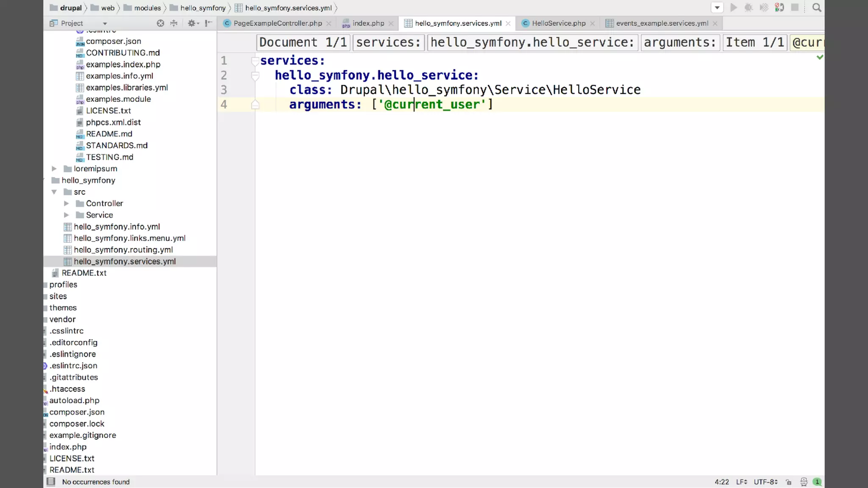The image size is (868, 488).
Task: Switch to PageExampleController.php tab
Action: [x=277, y=23]
